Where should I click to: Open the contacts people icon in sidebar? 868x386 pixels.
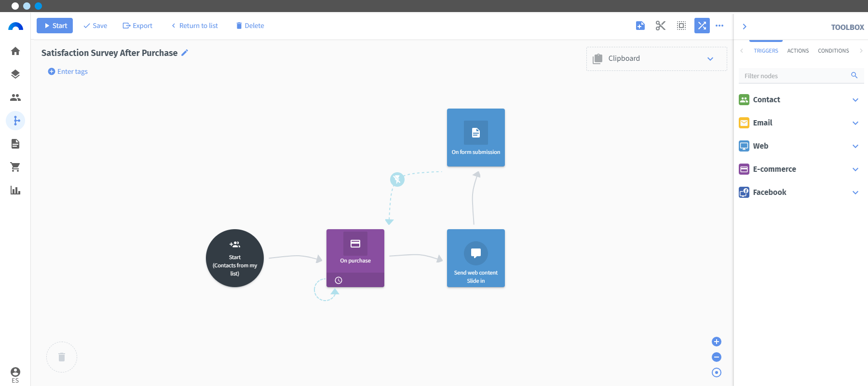click(x=15, y=97)
